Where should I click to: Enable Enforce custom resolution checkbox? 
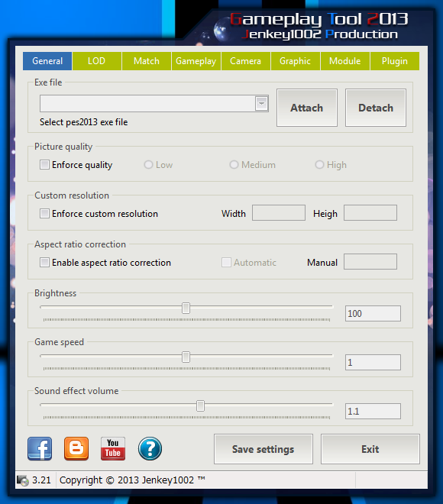44,213
